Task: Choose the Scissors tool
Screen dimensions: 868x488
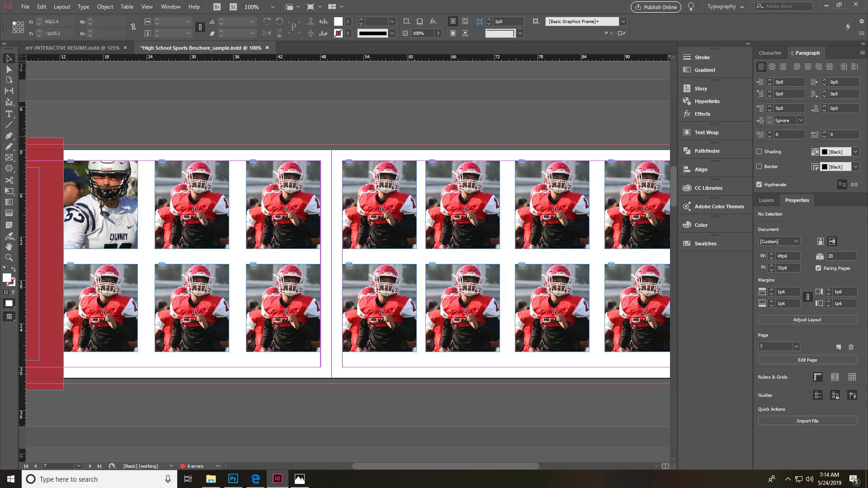Action: point(9,180)
